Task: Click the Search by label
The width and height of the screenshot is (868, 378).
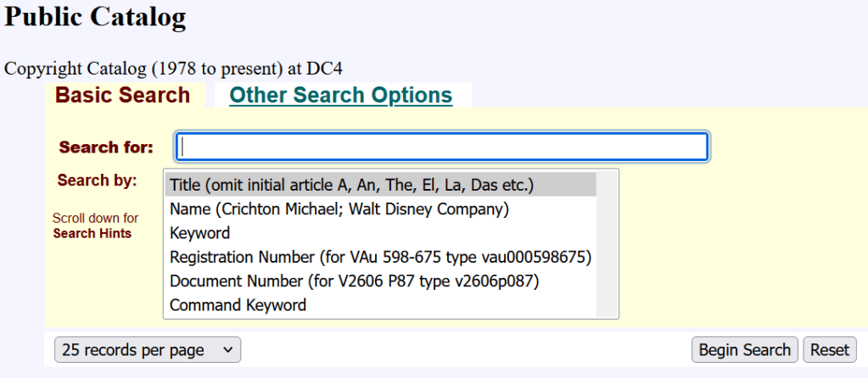Action: [x=97, y=181]
